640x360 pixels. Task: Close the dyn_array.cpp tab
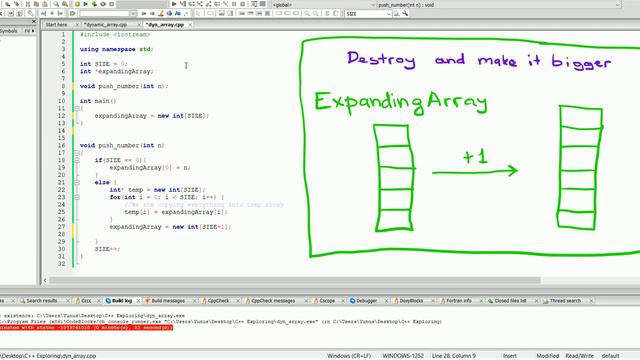pos(190,25)
